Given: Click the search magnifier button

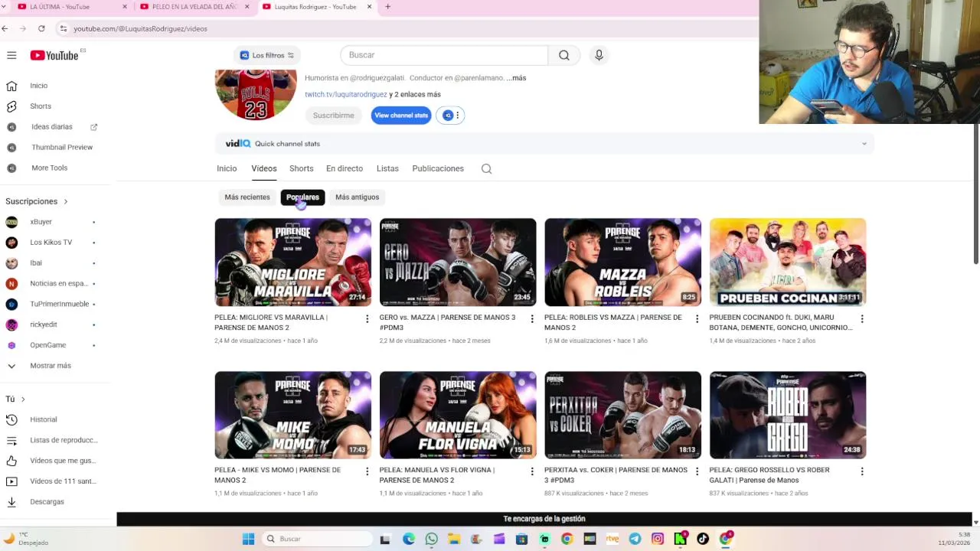Looking at the screenshot, I should [564, 55].
